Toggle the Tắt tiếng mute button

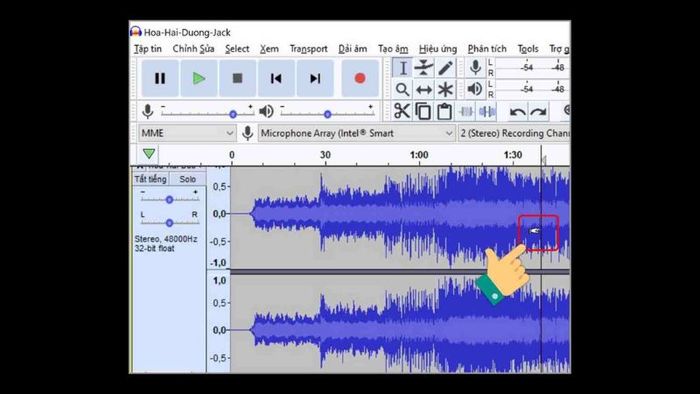tap(150, 179)
